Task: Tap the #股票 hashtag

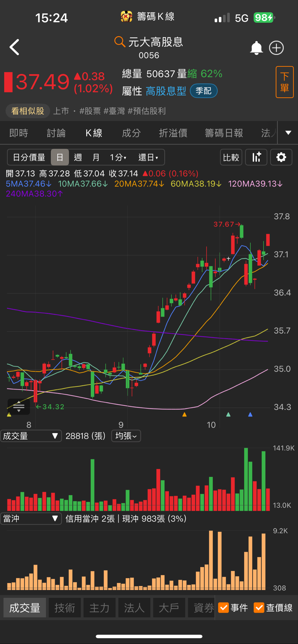Action: (x=90, y=111)
